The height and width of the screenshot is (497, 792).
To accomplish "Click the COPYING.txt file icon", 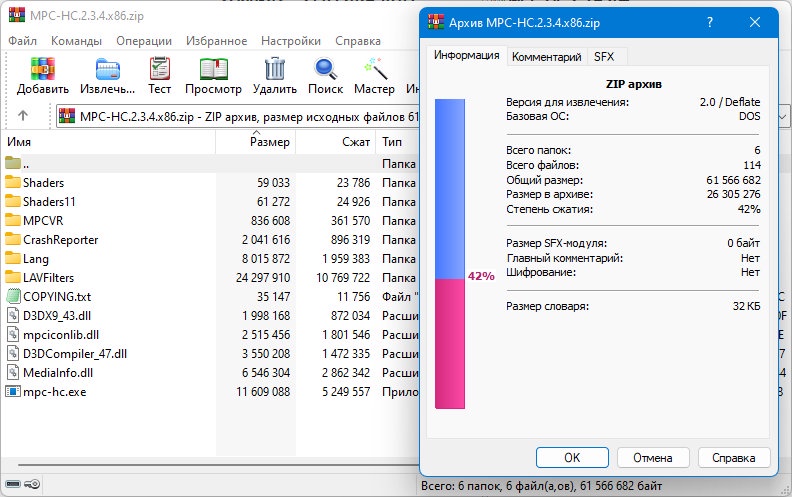I will click(x=13, y=296).
